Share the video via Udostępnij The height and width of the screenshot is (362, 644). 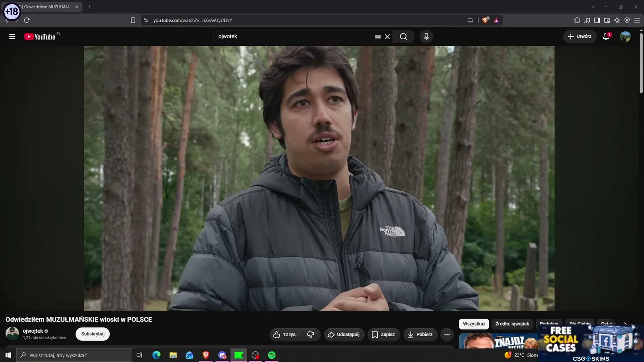pyautogui.click(x=343, y=334)
